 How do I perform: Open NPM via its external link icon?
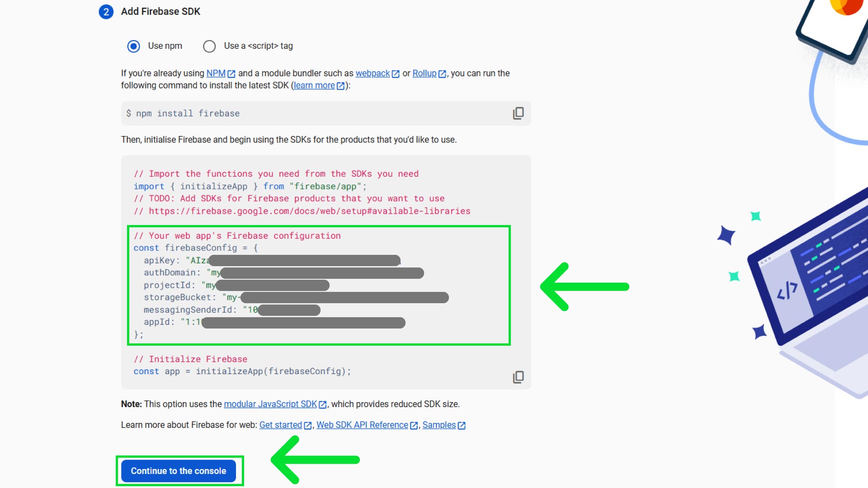(232, 73)
